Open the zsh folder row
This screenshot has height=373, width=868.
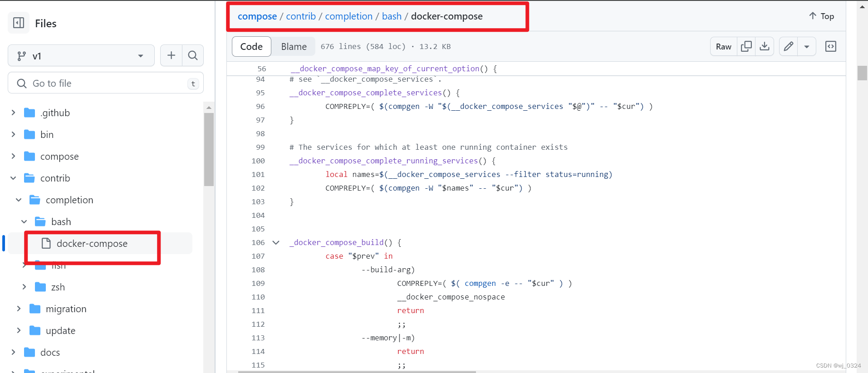tap(100, 287)
